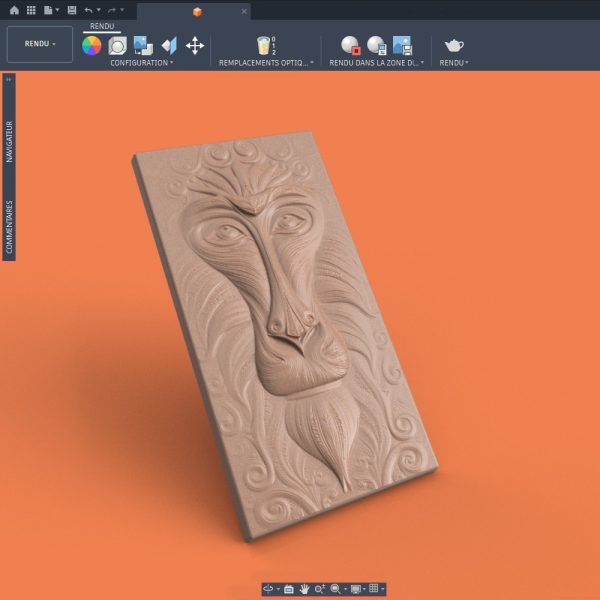Save the design with the floppy icon
The image size is (600, 600).
tap(72, 10)
